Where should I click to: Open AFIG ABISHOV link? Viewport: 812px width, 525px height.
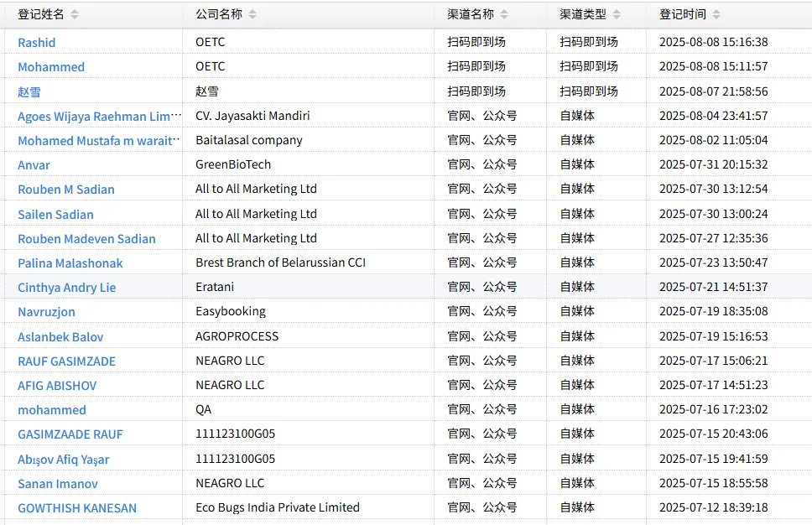click(57, 385)
